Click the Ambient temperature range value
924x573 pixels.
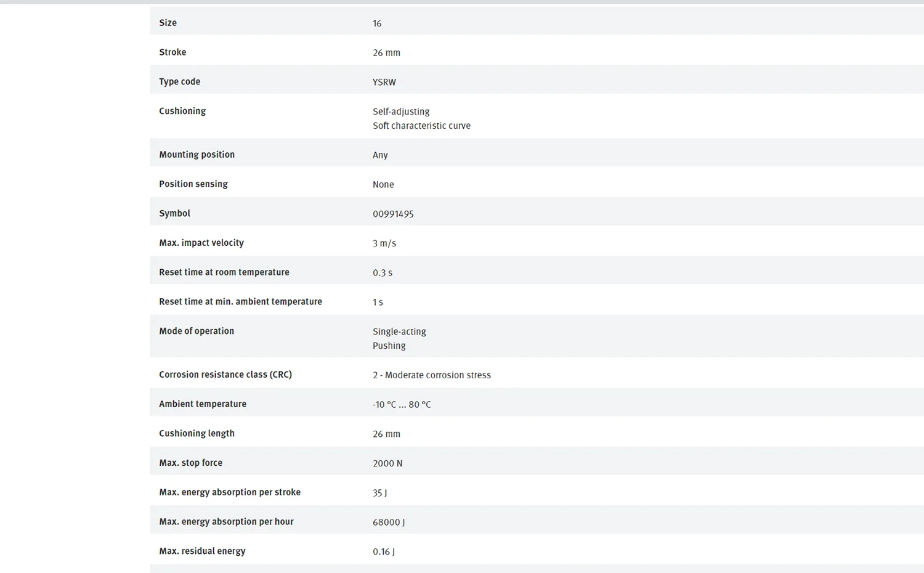pyautogui.click(x=402, y=405)
